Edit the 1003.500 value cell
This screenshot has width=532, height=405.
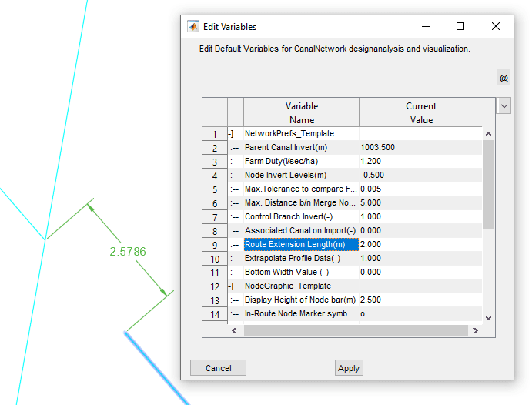point(420,148)
